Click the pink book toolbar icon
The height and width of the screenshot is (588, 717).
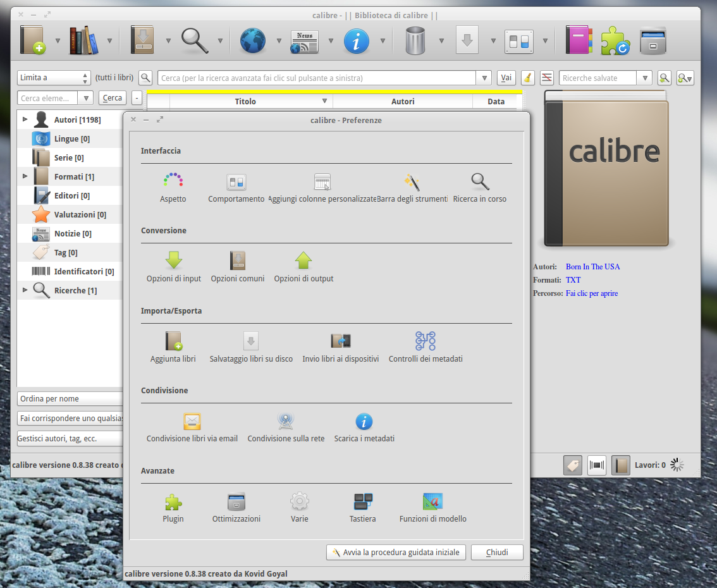(x=579, y=40)
